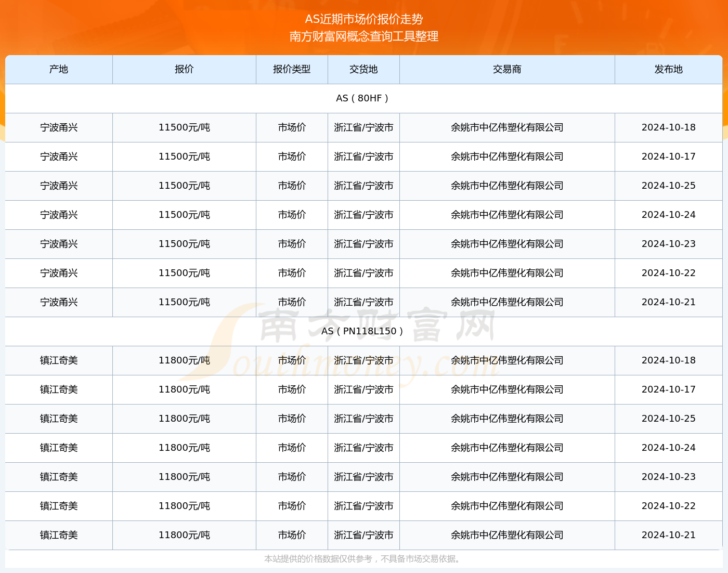This screenshot has height=573, width=728.
Task: Click the 报价 column header
Action: click(184, 69)
